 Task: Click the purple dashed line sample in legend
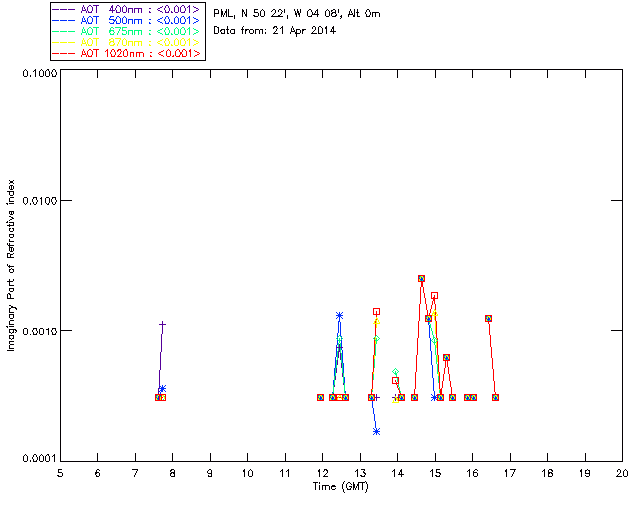(x=64, y=9)
